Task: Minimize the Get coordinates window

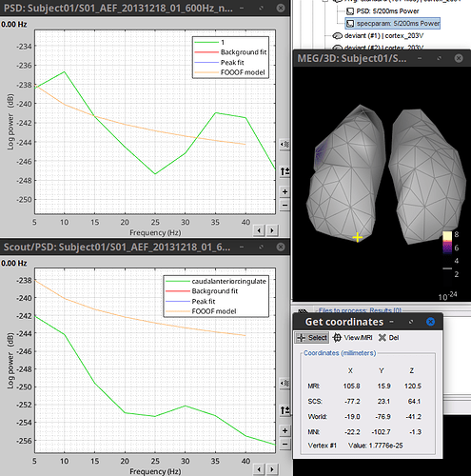Action: click(392, 322)
